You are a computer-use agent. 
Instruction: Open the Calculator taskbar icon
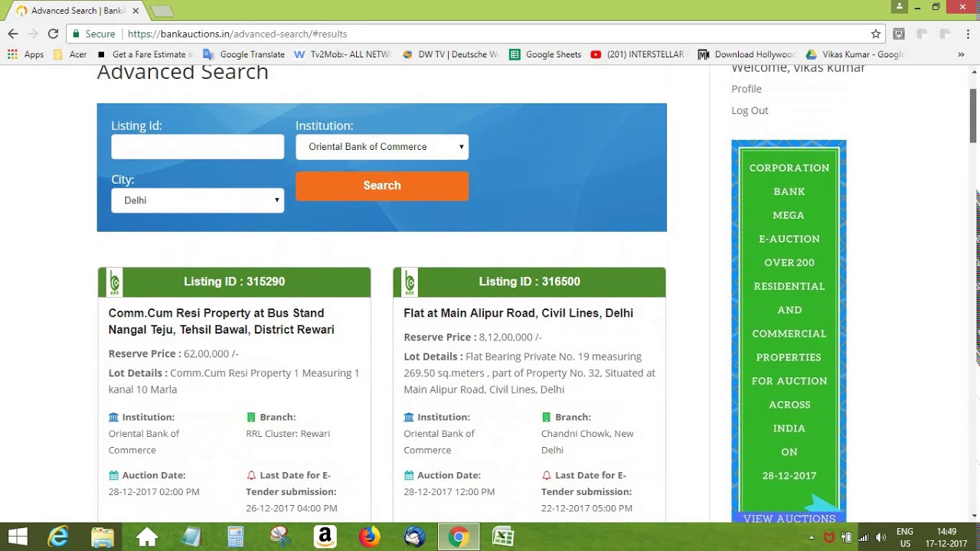point(236,537)
